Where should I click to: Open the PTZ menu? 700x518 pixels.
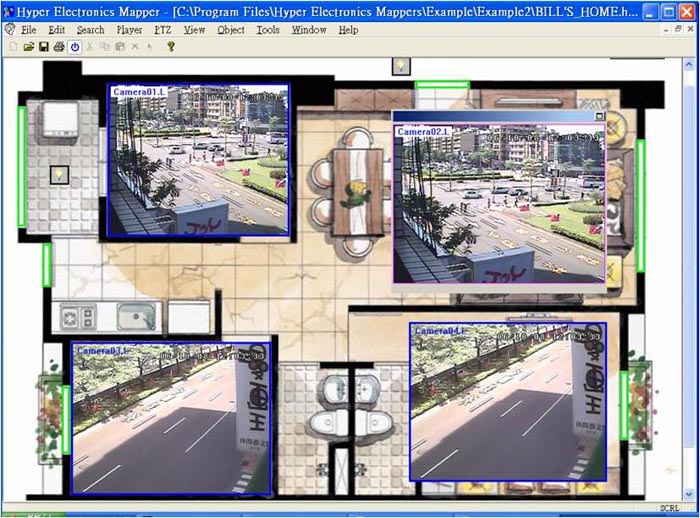click(x=162, y=30)
